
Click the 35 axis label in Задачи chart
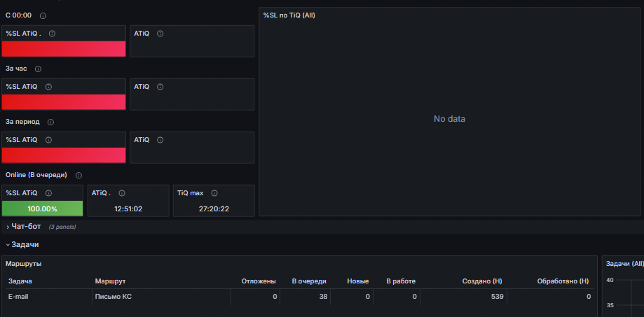point(610,306)
